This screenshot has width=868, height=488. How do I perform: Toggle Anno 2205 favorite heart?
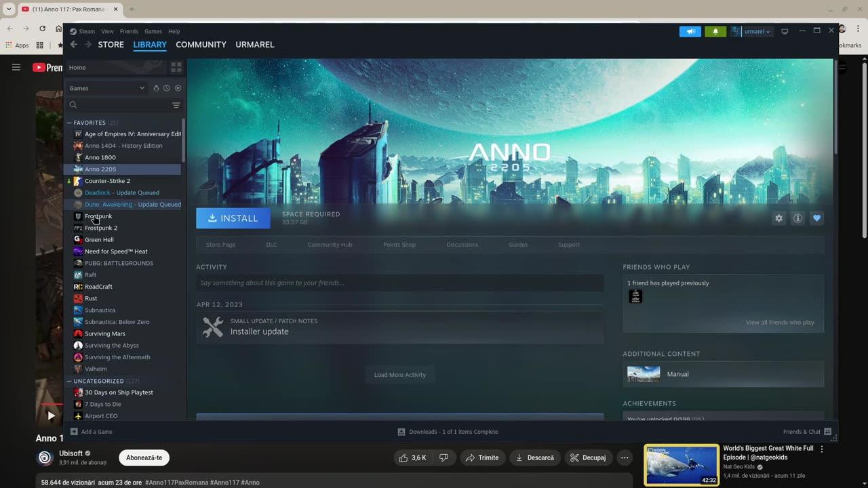coord(816,218)
